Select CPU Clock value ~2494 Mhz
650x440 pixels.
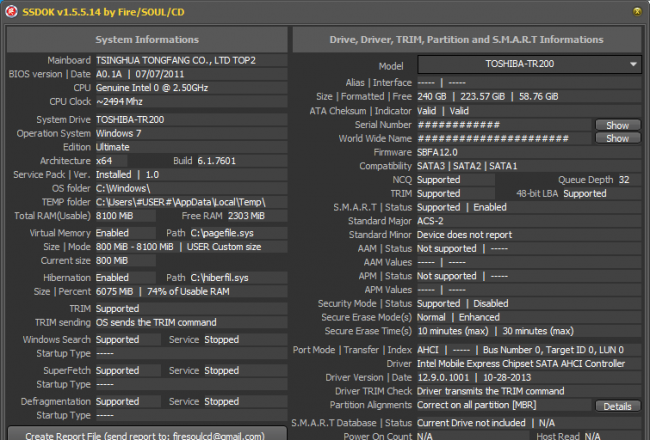pos(119,102)
